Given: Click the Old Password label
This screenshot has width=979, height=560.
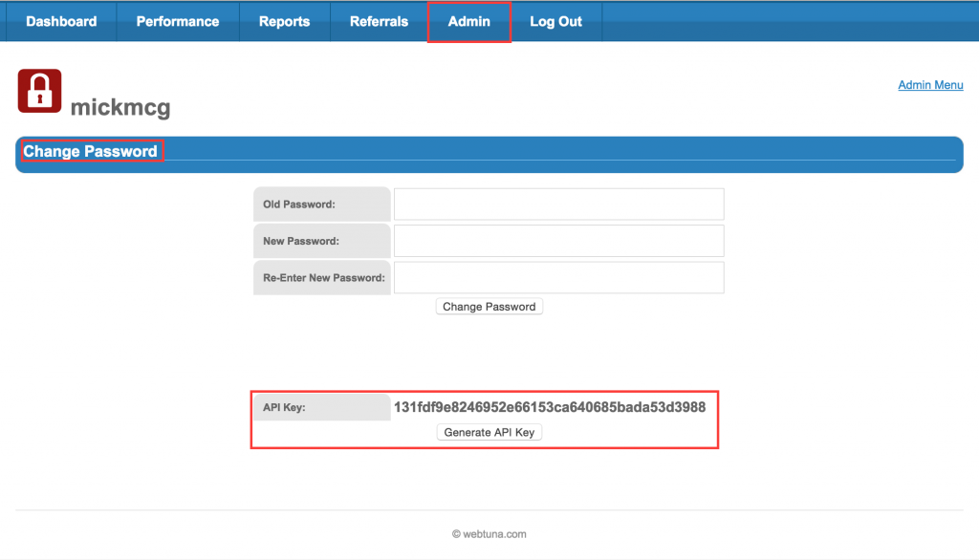Looking at the screenshot, I should point(299,205).
